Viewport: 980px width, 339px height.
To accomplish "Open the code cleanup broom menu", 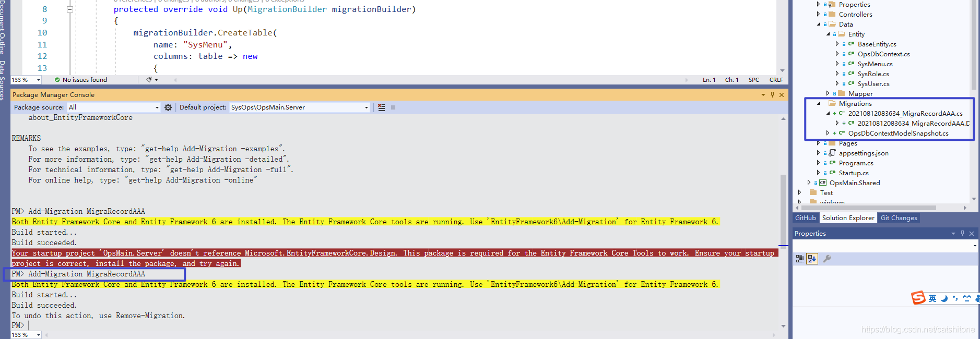I will pos(152,80).
